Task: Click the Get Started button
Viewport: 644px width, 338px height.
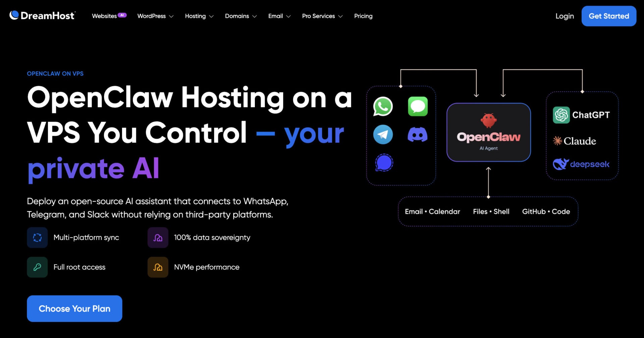Action: pos(609,16)
